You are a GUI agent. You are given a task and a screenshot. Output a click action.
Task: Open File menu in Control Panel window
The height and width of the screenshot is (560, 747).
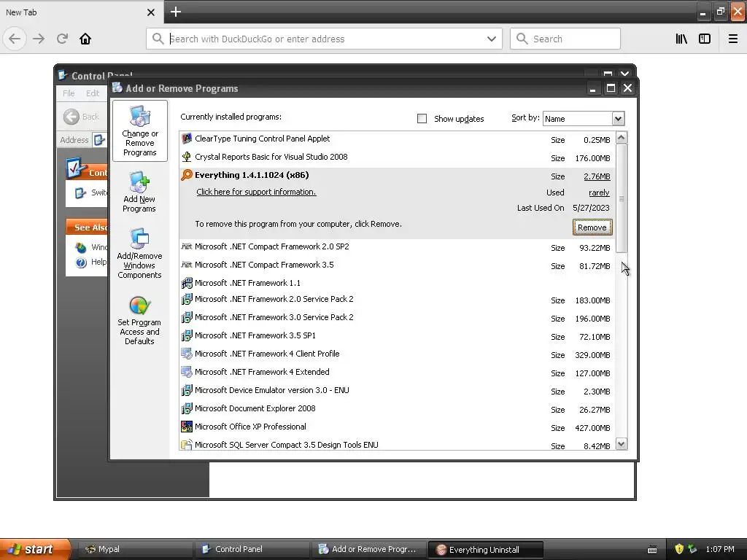[x=69, y=93]
